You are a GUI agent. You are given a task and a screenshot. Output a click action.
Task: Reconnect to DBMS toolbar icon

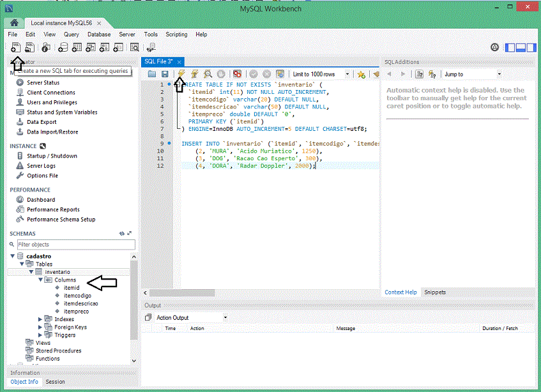tap(151, 47)
